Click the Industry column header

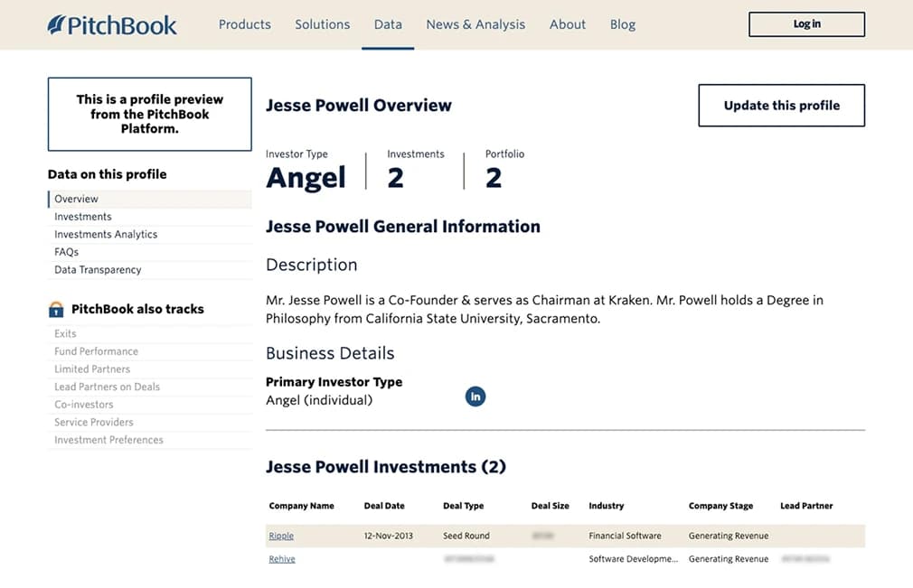coord(607,506)
